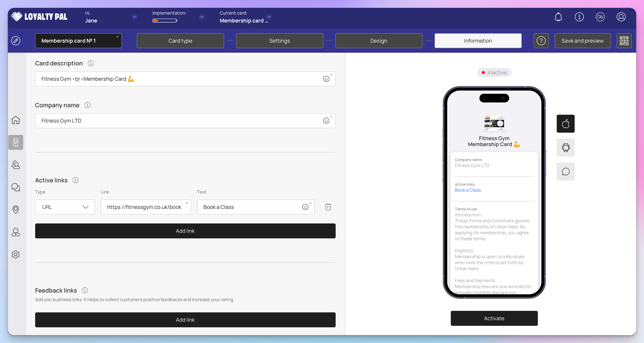This screenshot has height=343, width=644.
Task: Open the QR code icon button
Action: click(624, 41)
